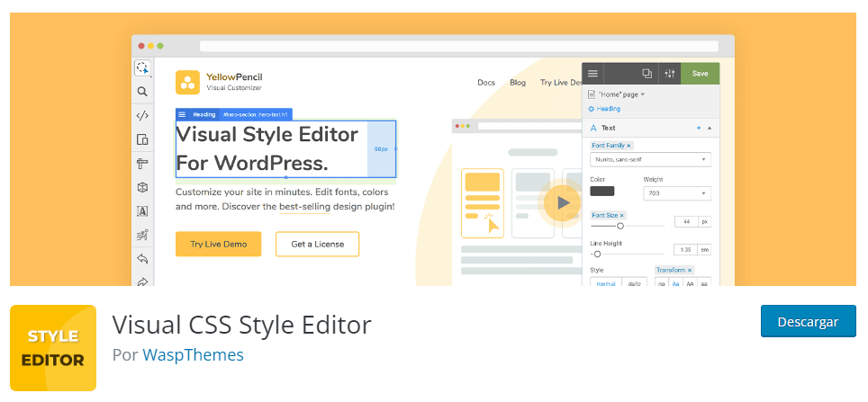The height and width of the screenshot is (402, 868).
Task: Open the dark Color swatch picker
Action: click(601, 192)
